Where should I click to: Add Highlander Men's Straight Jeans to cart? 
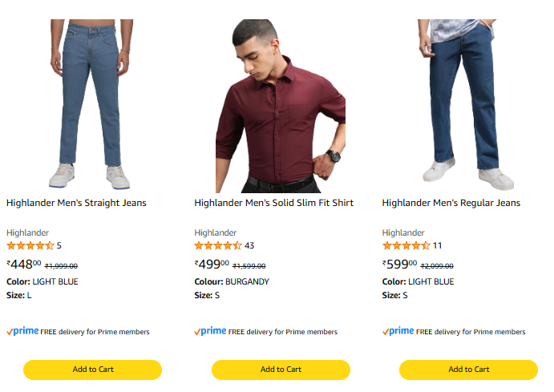93,370
